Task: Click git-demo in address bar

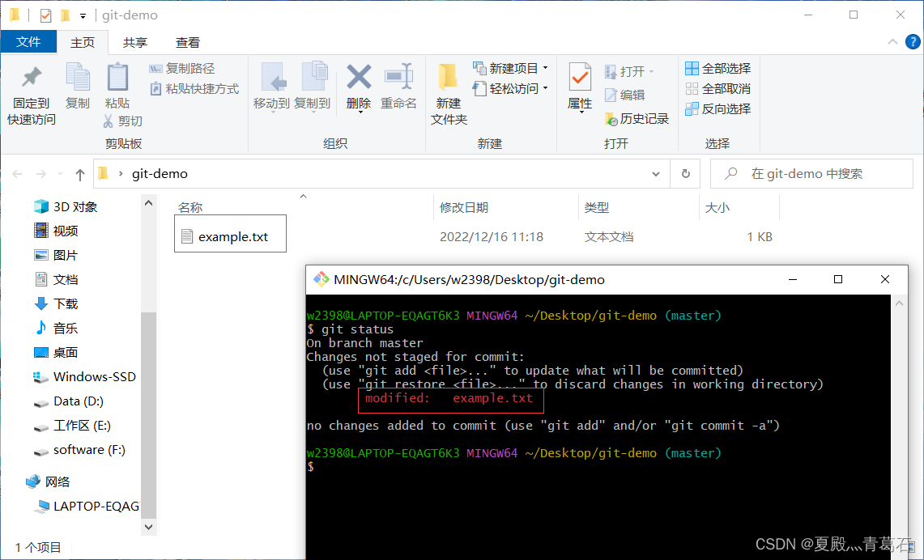Action: pyautogui.click(x=160, y=174)
